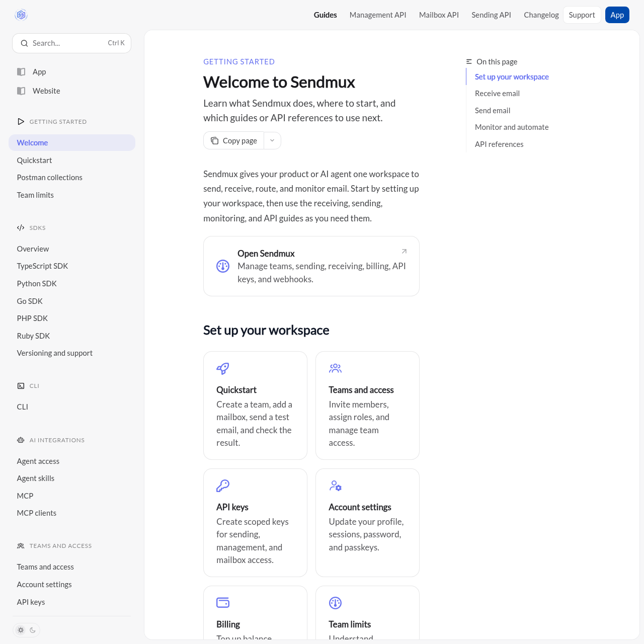The width and height of the screenshot is (644, 644).
Task: Open Welcome in sidebar
Action: coord(72,142)
